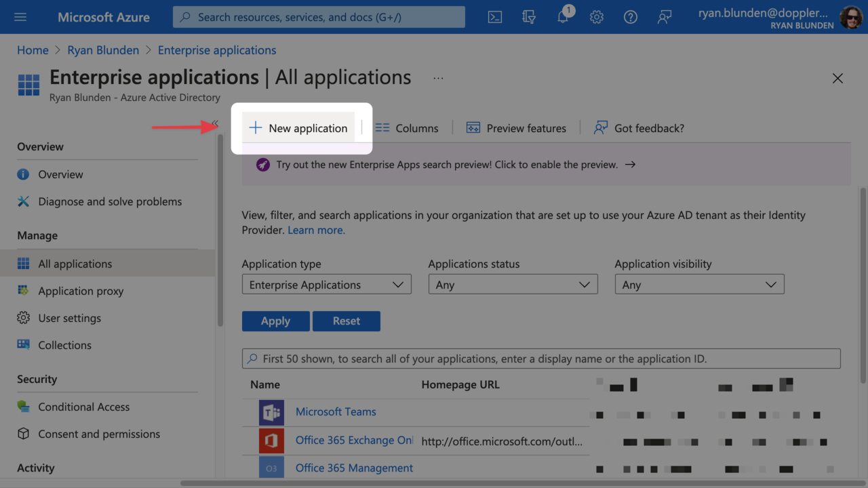The width and height of the screenshot is (868, 488).
Task: Click the sidebar vertical scrollbar
Action: 220,230
